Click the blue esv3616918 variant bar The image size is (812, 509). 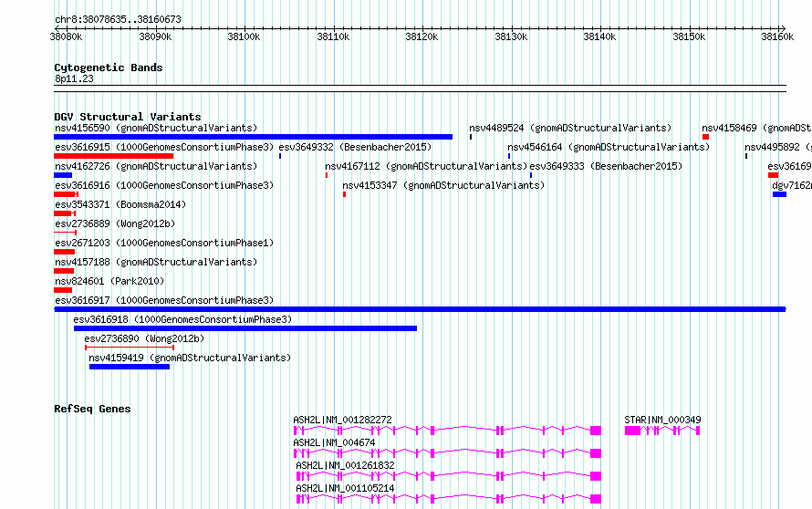point(245,328)
